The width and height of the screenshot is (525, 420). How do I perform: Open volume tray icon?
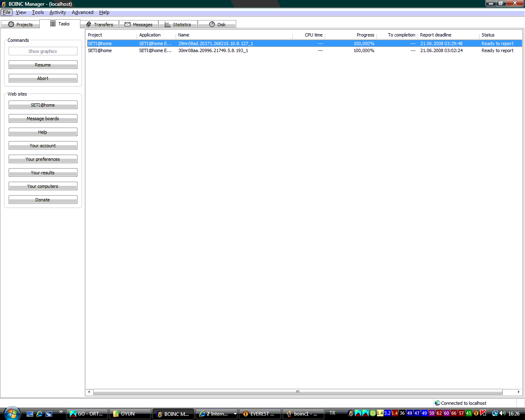coord(502,413)
